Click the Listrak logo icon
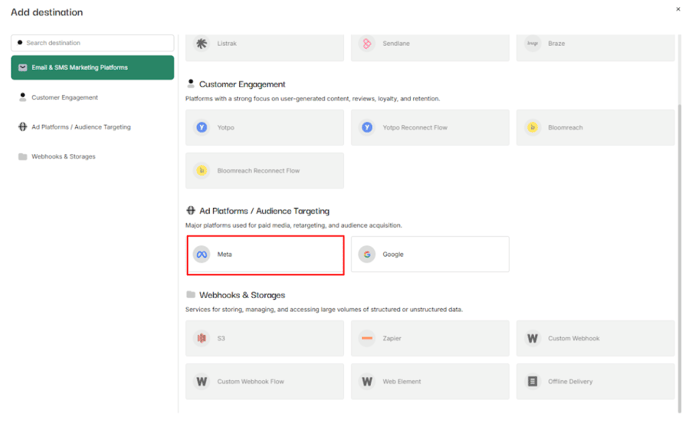Viewport: 688px width, 440px height. pos(202,43)
